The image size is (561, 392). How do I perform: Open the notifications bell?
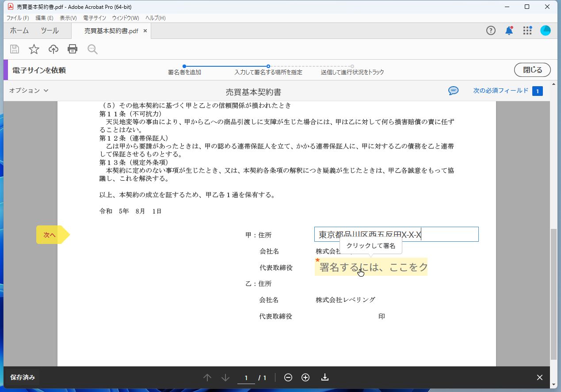pyautogui.click(x=509, y=30)
